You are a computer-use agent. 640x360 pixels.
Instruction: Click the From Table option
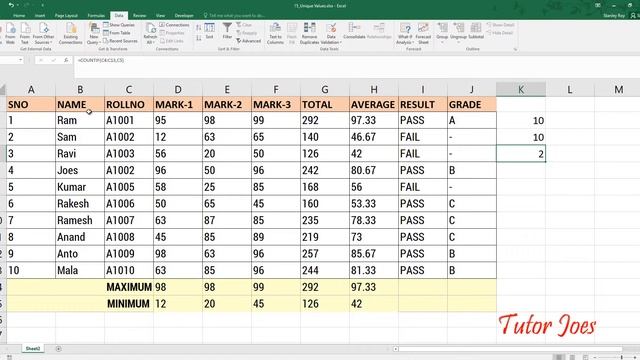click(117, 33)
